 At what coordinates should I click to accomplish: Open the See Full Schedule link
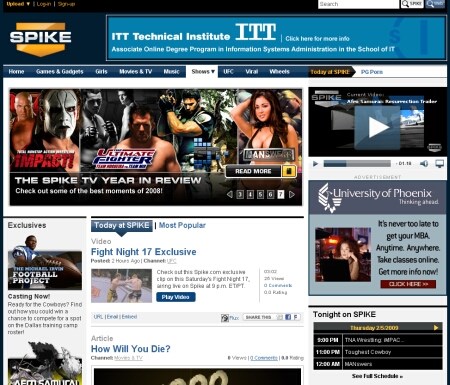(x=377, y=376)
